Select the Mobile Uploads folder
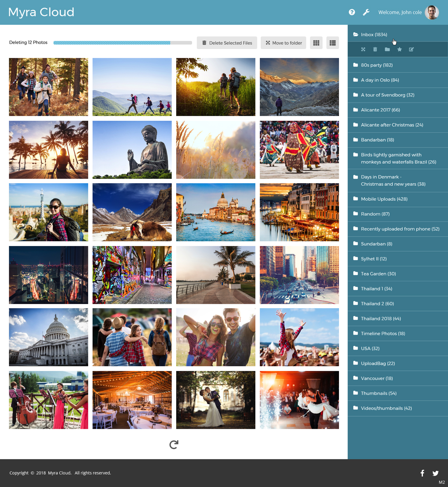 (x=384, y=199)
